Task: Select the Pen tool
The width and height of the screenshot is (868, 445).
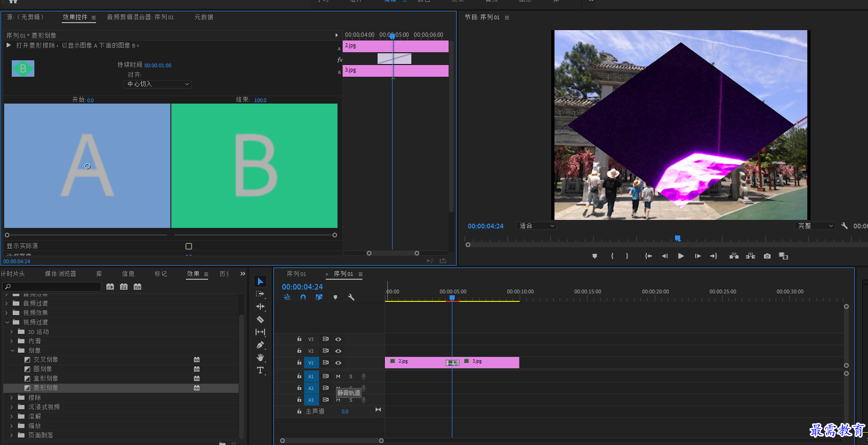Action: [260, 345]
